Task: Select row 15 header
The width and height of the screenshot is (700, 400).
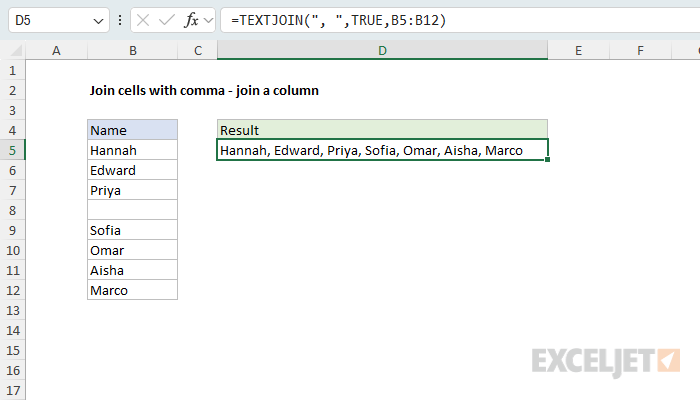Action: tap(12, 350)
